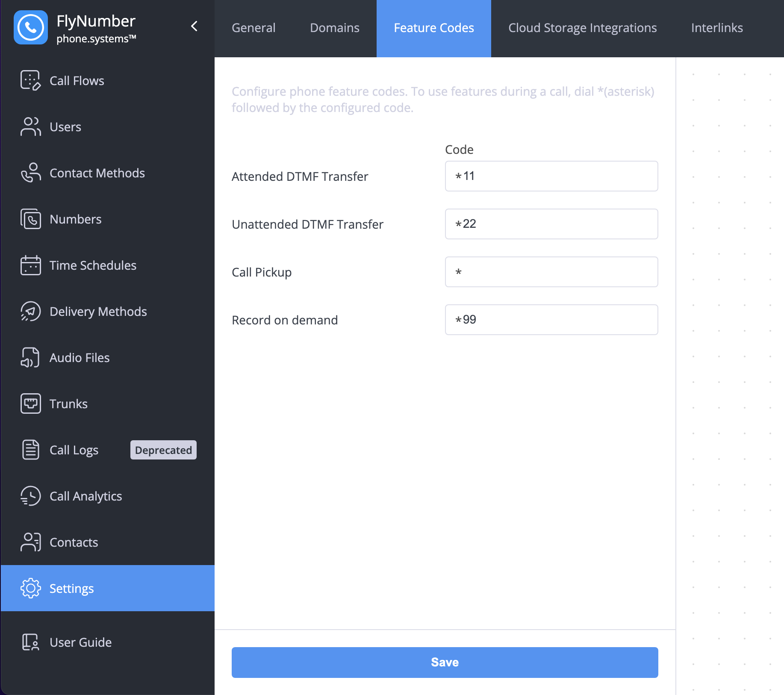Click the Audio Files sidebar icon
Viewport: 784px width, 695px height.
point(31,357)
